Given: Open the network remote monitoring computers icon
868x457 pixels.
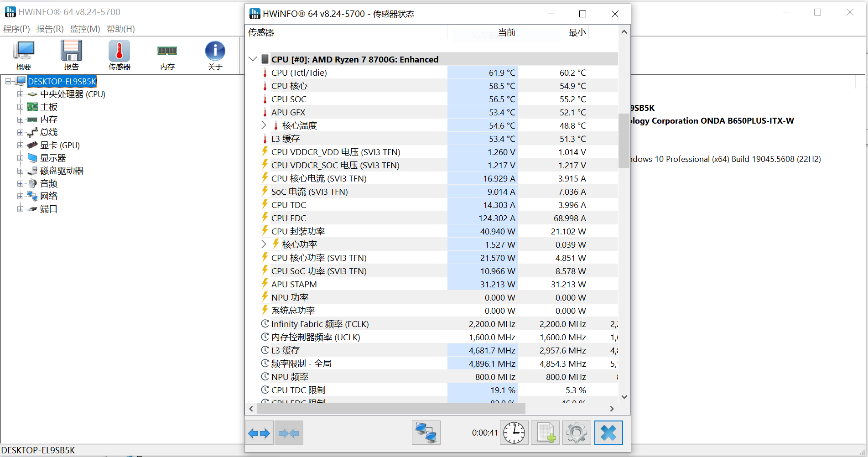Looking at the screenshot, I should click(x=426, y=432).
